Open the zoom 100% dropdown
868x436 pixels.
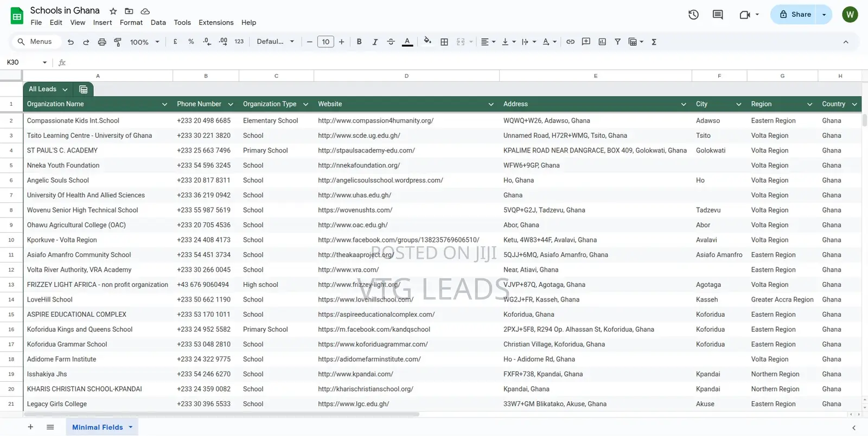pos(145,42)
